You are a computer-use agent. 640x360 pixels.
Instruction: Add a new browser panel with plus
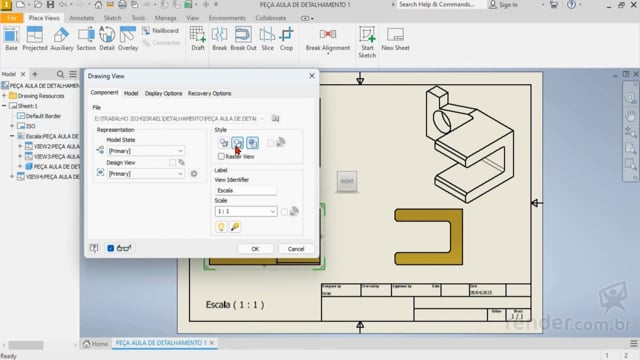pyautogui.click(x=35, y=74)
